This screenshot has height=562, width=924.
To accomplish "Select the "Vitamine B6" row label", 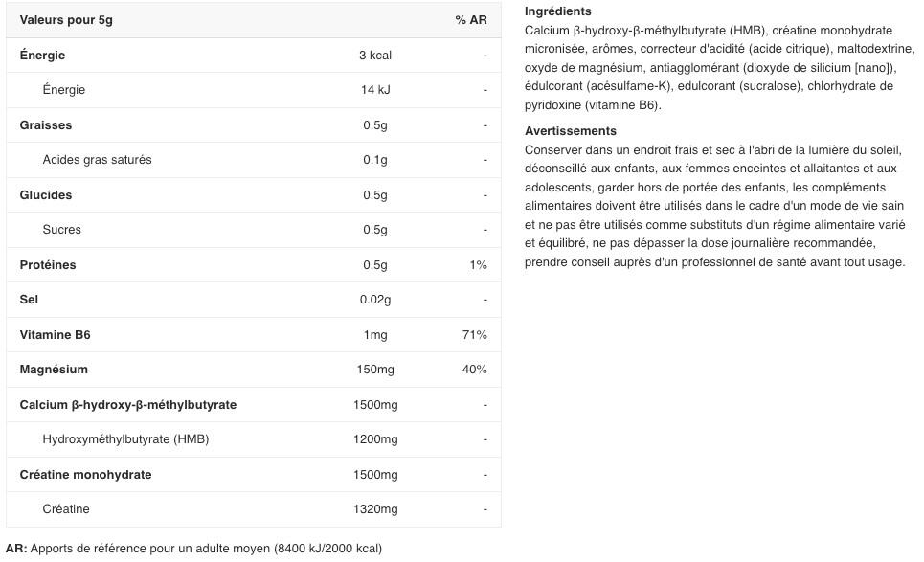I will click(55, 335).
